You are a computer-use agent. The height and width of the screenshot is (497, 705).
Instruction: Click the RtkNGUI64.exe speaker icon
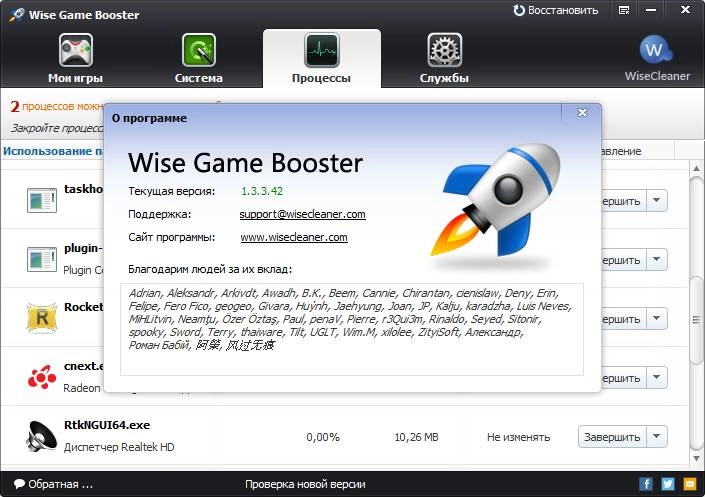pyautogui.click(x=42, y=436)
